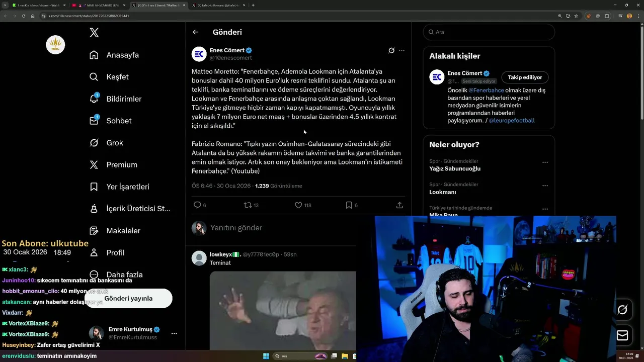Expand Daha fazla menu
644x362 pixels.
[116, 275]
